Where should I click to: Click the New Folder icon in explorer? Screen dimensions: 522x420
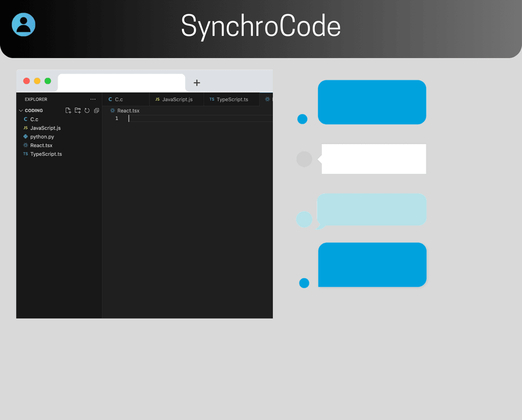(x=78, y=110)
